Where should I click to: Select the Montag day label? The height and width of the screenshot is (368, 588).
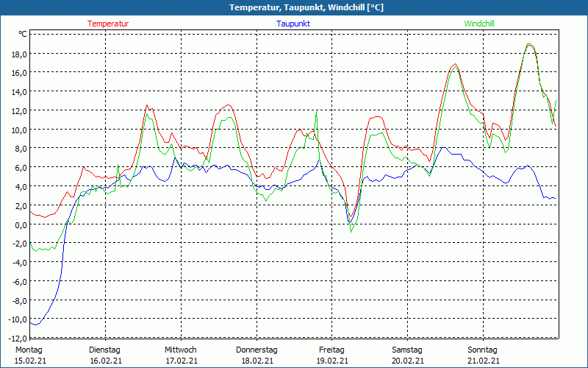coord(29,350)
